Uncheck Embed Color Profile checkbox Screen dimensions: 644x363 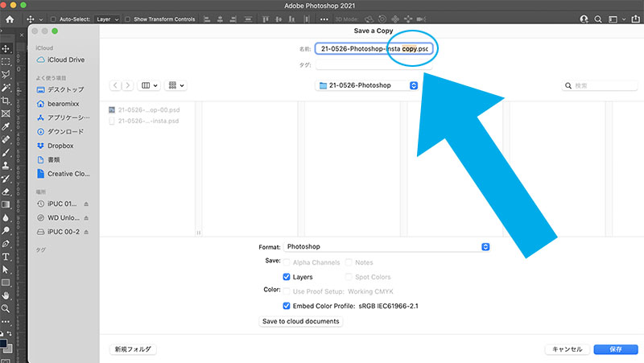[287, 306]
